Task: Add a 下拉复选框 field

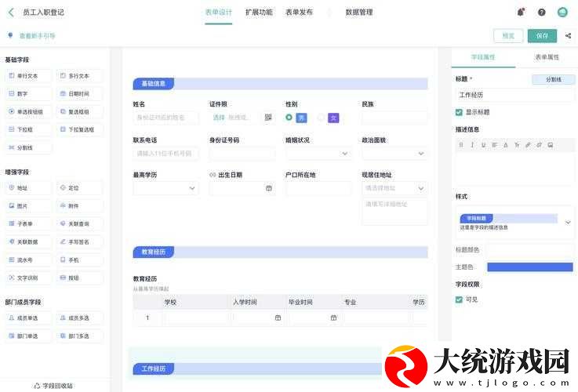Action: pos(79,129)
